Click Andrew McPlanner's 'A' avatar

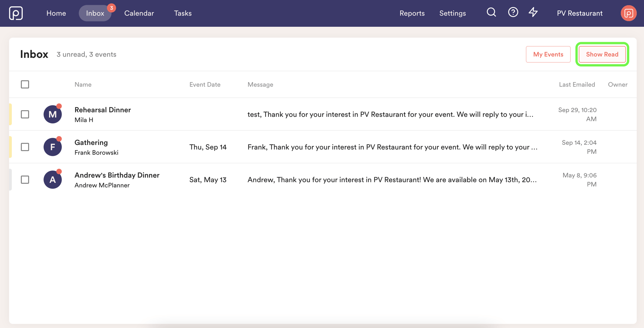(x=52, y=180)
